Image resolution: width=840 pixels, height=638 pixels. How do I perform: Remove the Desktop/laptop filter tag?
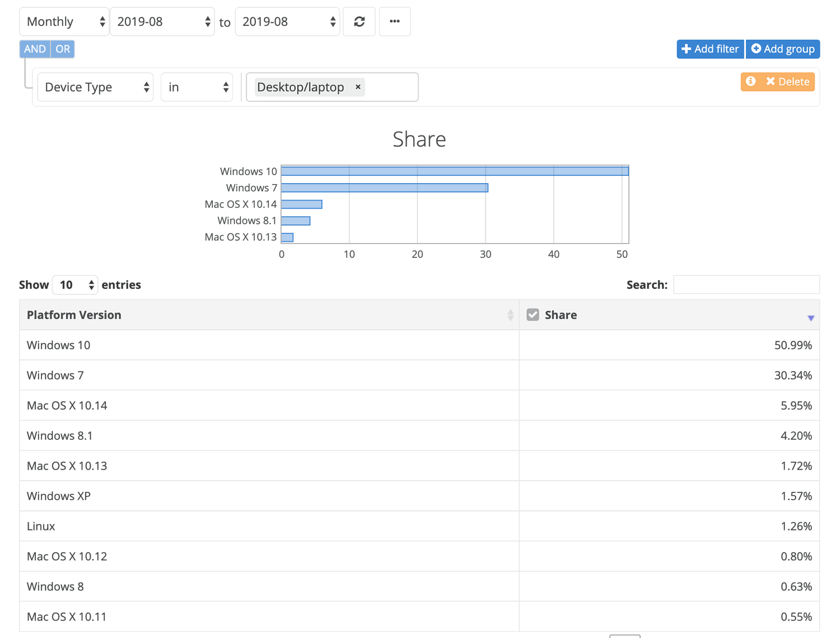pos(358,87)
